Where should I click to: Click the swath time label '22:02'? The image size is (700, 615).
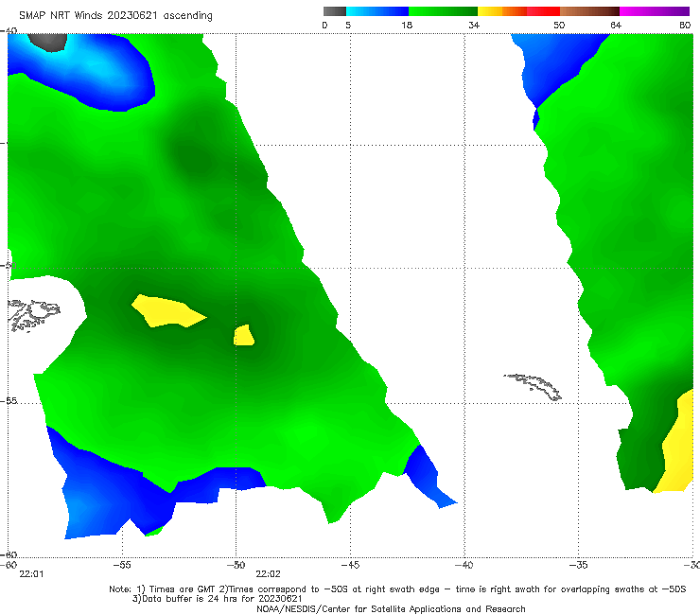pyautogui.click(x=268, y=574)
